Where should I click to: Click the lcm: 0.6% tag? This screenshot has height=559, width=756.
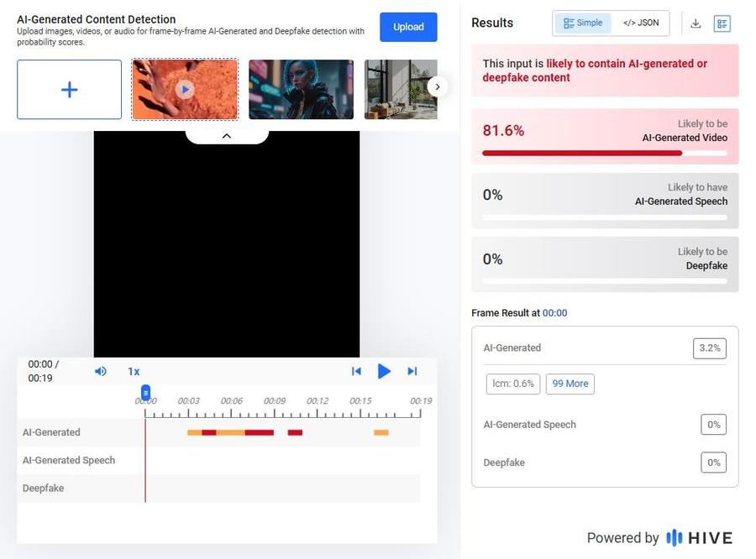click(513, 384)
